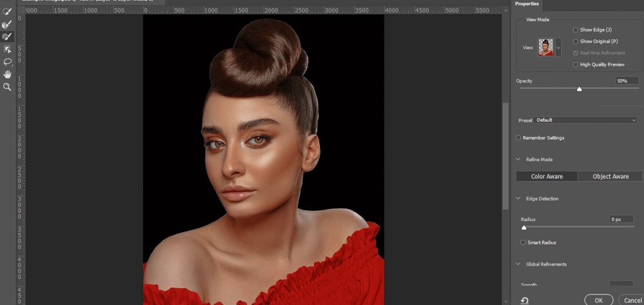Select the Brush tool in toolbar

pos(7,37)
